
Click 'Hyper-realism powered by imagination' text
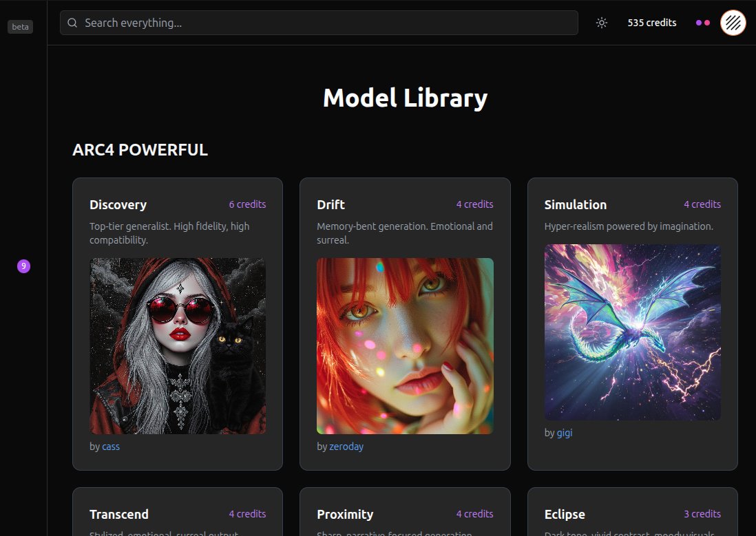pos(629,226)
